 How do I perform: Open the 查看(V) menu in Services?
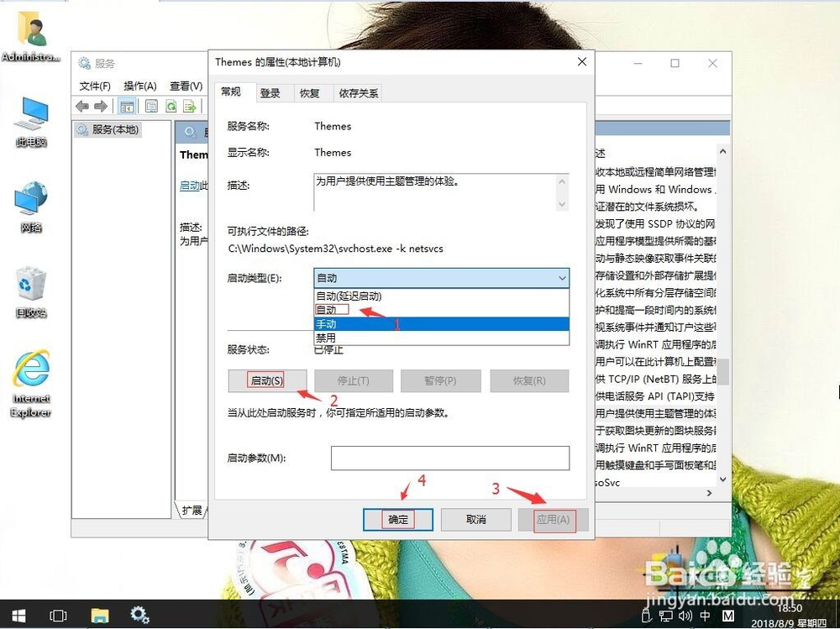point(186,86)
